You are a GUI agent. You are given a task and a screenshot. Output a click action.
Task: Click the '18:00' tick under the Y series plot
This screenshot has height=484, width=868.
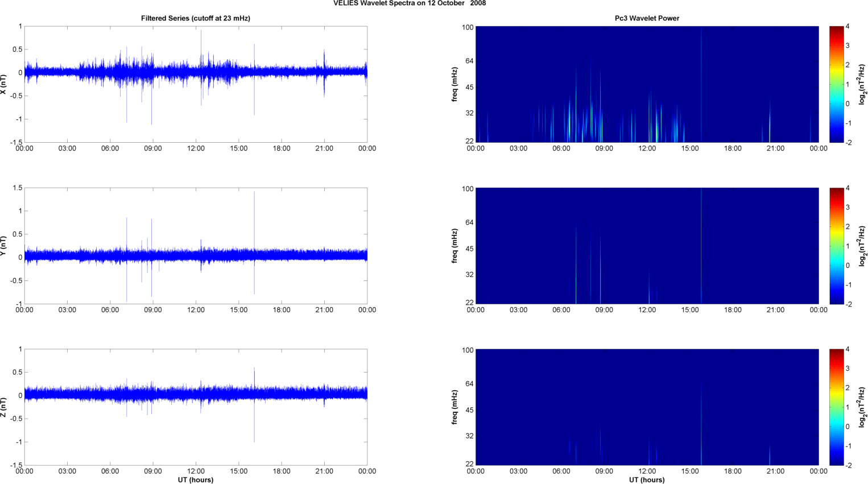[282, 310]
